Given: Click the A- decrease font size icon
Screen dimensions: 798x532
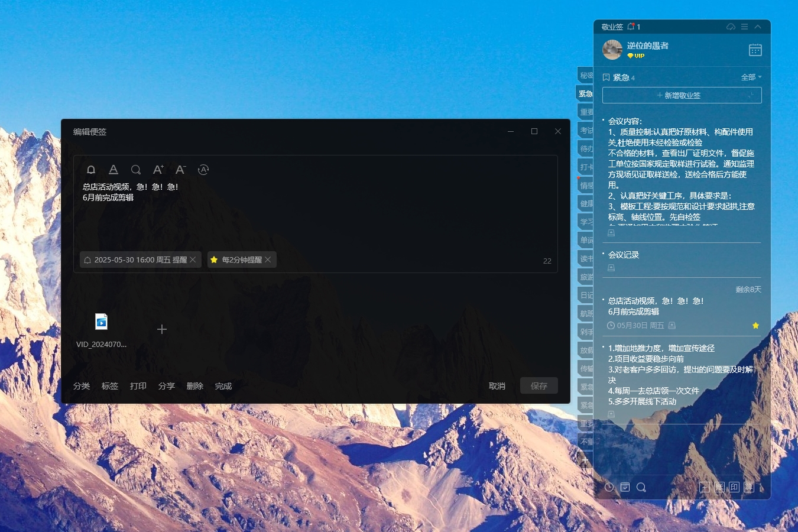Looking at the screenshot, I should pos(180,170).
